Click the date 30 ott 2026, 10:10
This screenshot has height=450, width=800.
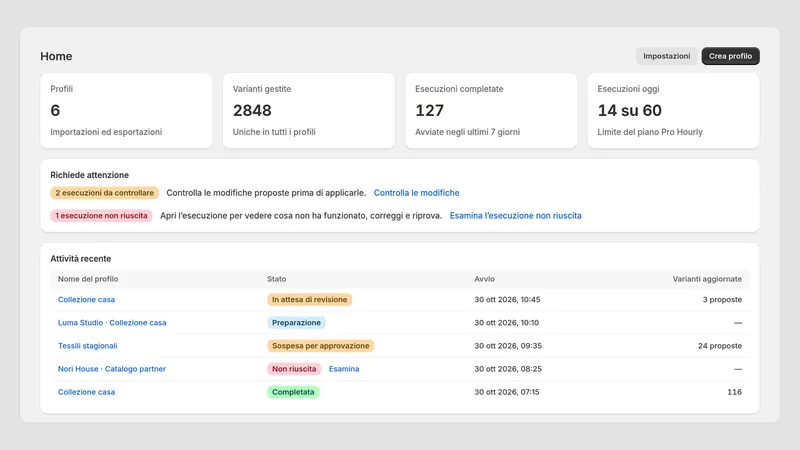507,322
